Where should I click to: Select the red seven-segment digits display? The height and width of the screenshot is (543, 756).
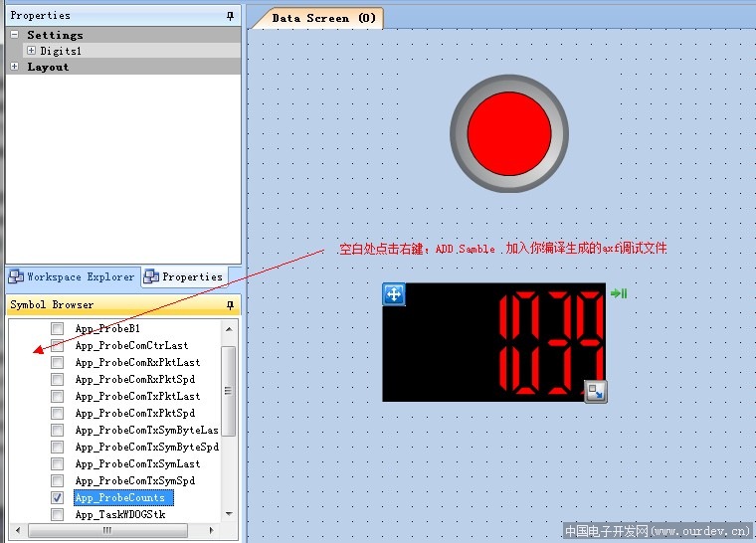tap(493, 342)
